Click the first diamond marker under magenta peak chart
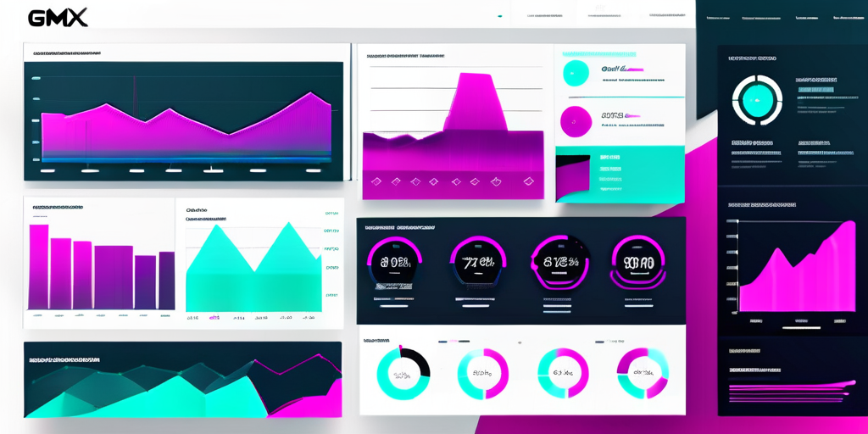This screenshot has height=434, width=868. (x=376, y=181)
